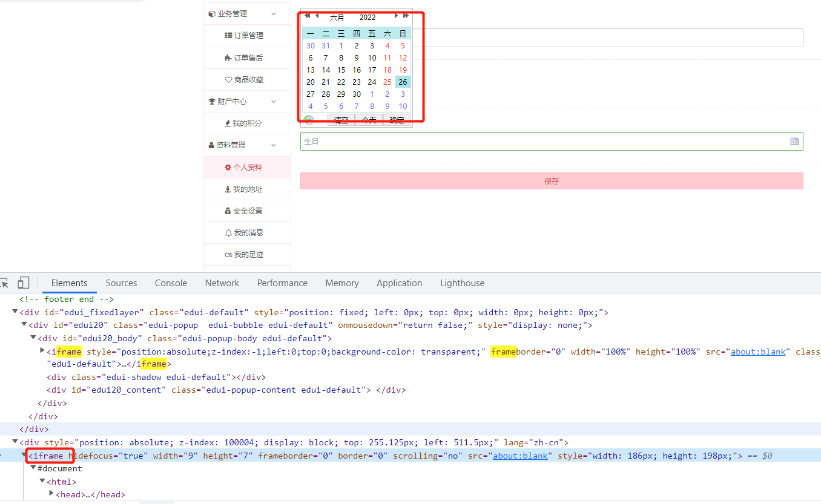Click 清空 button in calendar
Viewport: 821px width, 504px height.
click(x=341, y=120)
